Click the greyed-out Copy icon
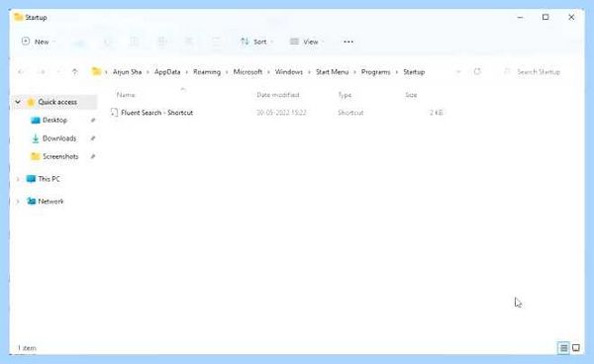This screenshot has height=364, width=594. (x=107, y=42)
